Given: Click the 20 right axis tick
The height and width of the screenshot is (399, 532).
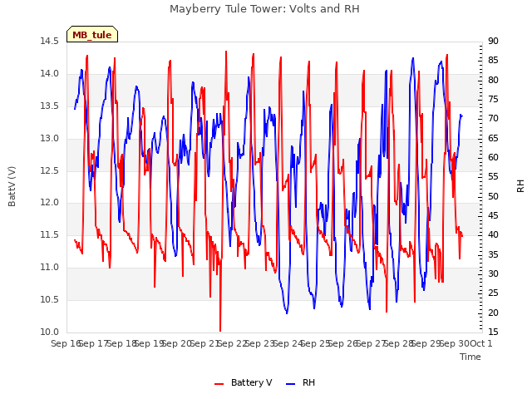Looking at the screenshot, I should [493, 313].
